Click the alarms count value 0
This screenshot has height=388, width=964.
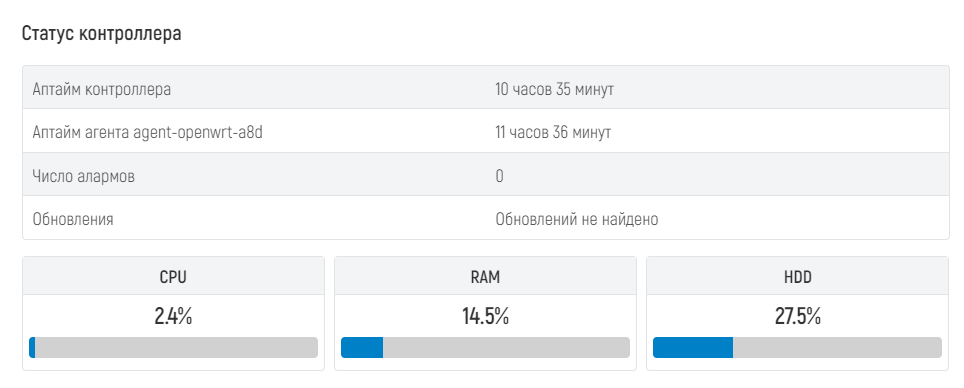click(499, 176)
